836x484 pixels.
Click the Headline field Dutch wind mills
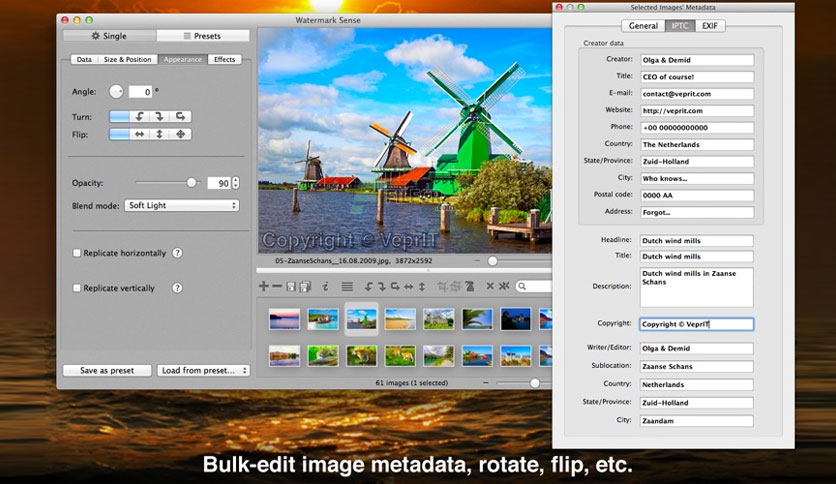[697, 240]
